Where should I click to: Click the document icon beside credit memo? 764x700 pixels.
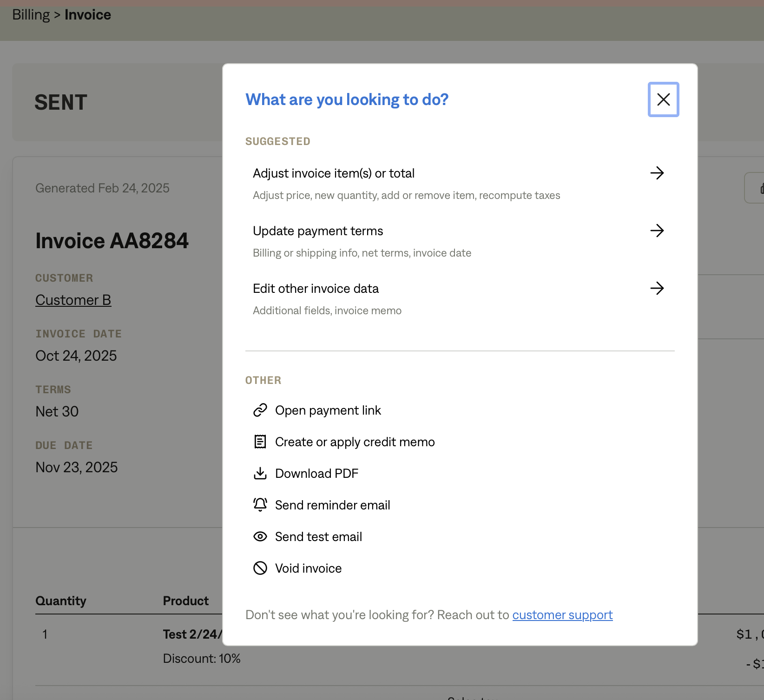click(260, 442)
